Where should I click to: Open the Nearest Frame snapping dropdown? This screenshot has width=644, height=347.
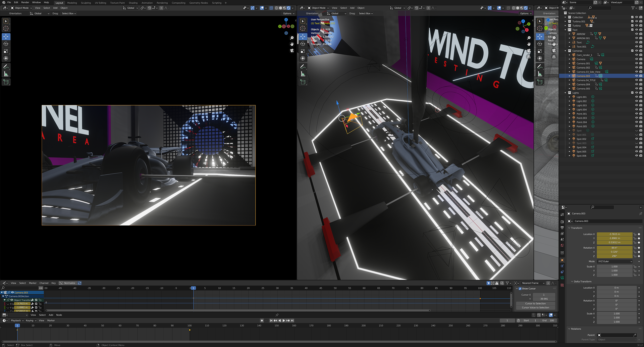point(533,283)
